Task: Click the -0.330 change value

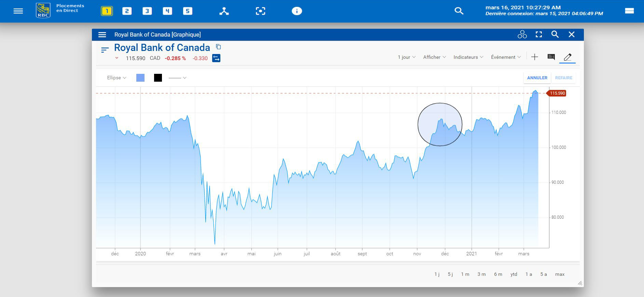Action: click(200, 58)
